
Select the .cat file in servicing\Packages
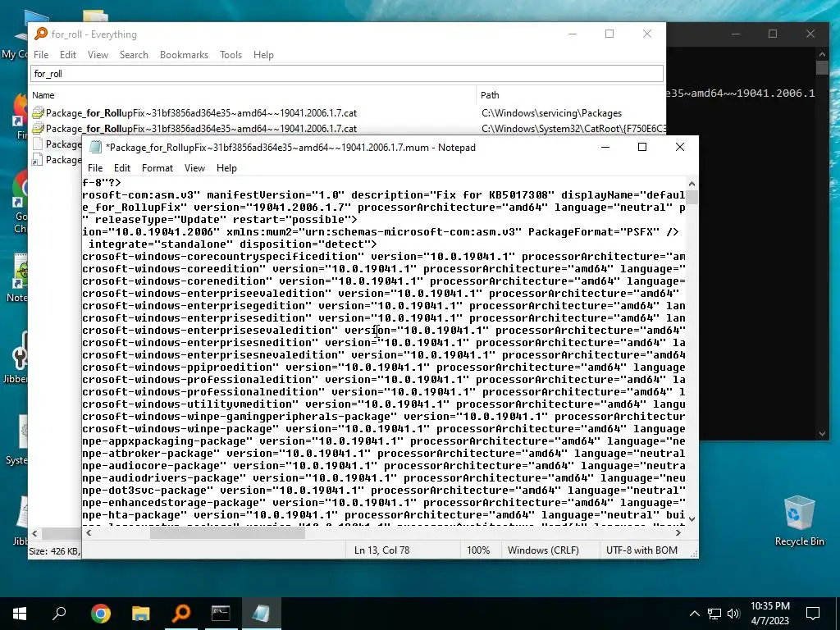[201, 113]
